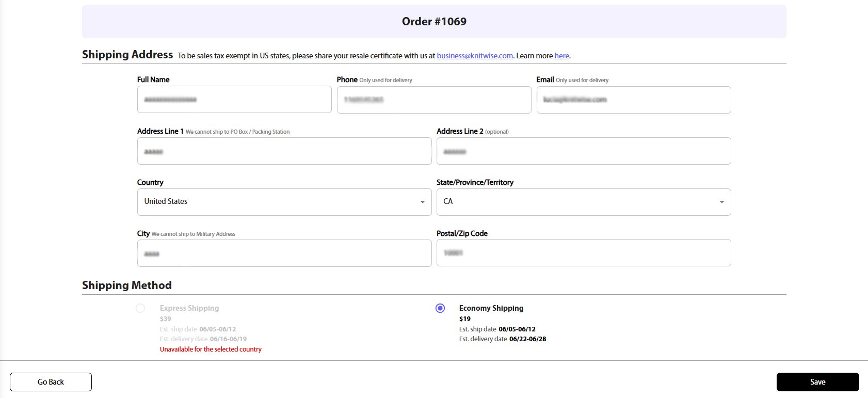
Task: Click the Economy est. ship date 06/05-06/12
Action: point(517,329)
